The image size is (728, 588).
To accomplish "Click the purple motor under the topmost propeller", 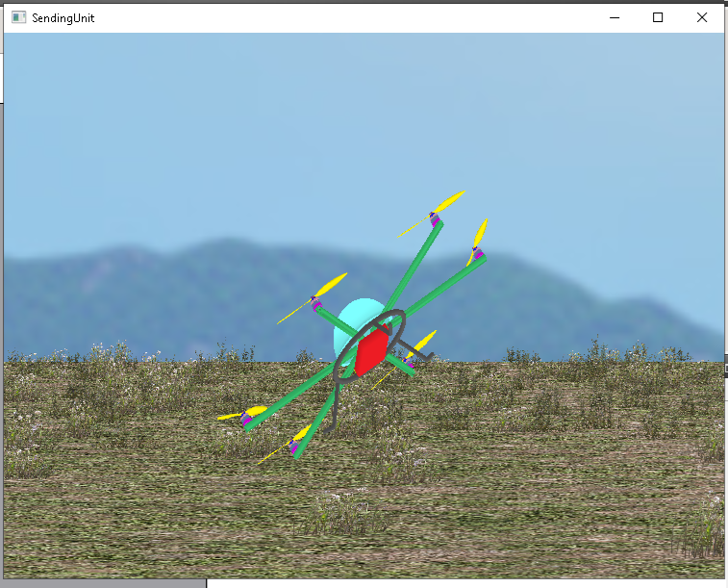I will pyautogui.click(x=435, y=220).
